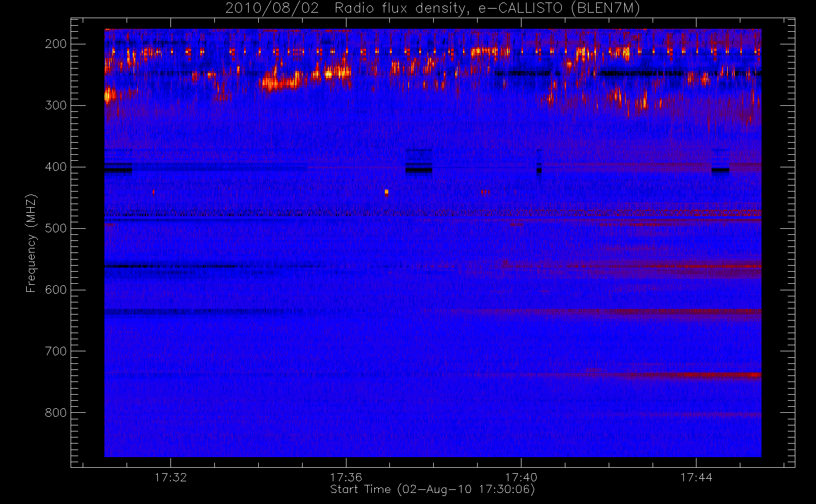816x504 pixels.
Task: Click the 800 frequency tick label
Action: (x=56, y=413)
